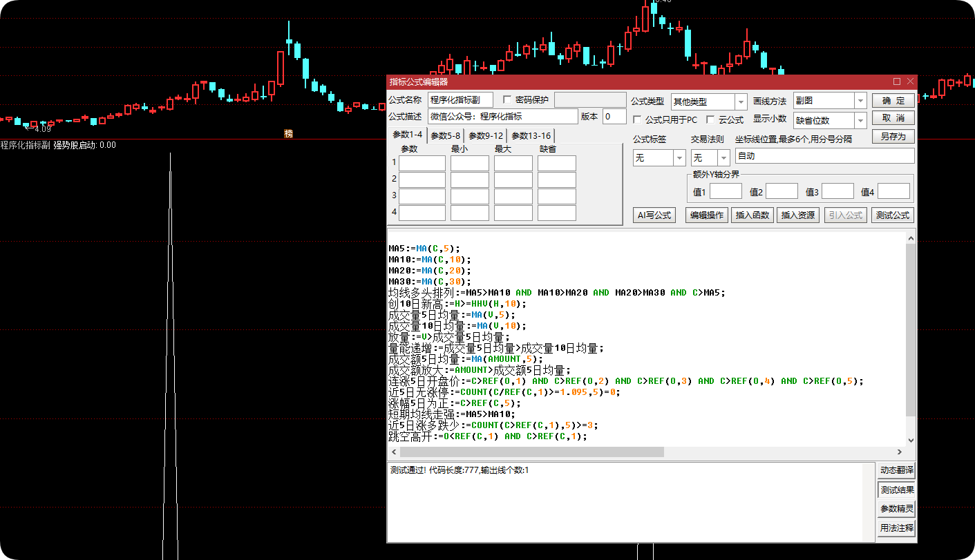The height and width of the screenshot is (560, 975).
Task: Run the 测试公式 button
Action: [x=893, y=215]
